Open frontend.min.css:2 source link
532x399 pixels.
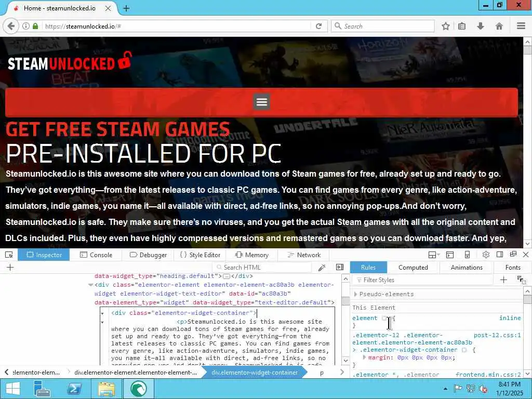coord(488,375)
